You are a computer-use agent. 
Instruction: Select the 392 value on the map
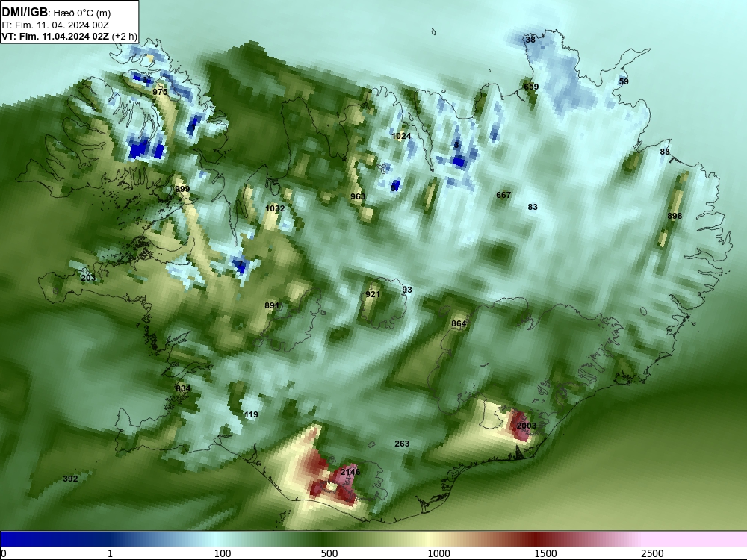(x=70, y=479)
